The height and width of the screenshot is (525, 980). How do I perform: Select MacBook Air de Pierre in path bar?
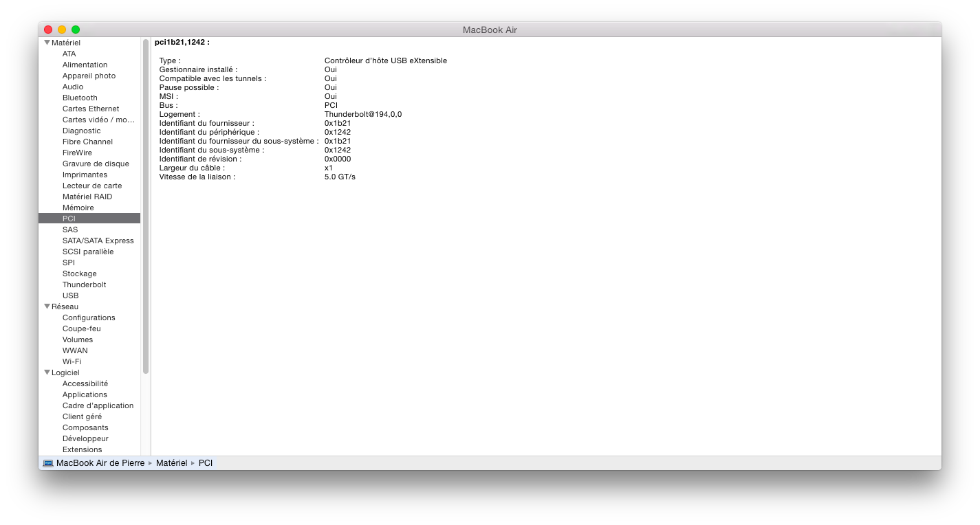click(x=100, y=463)
